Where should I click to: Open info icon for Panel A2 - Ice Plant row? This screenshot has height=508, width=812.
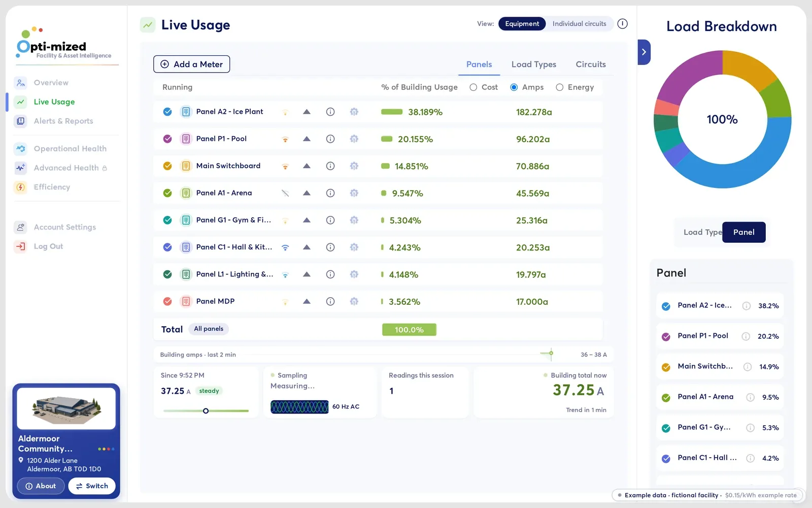coord(330,112)
